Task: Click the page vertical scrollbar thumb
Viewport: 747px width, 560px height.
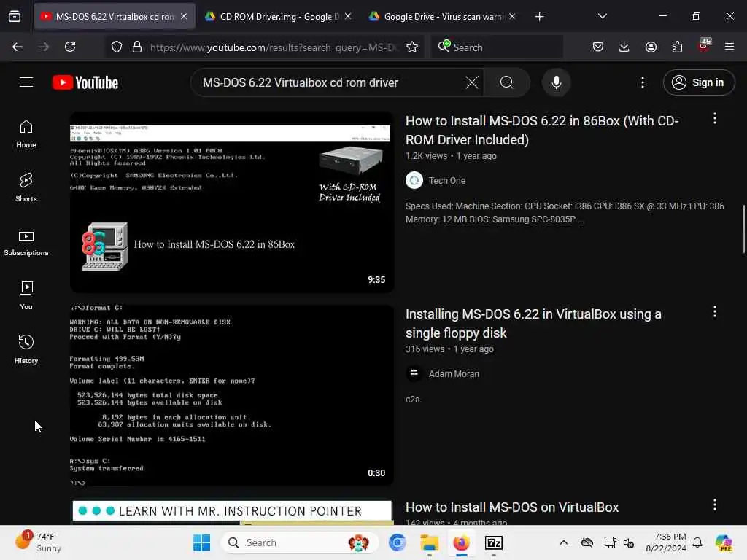Action: [x=744, y=229]
